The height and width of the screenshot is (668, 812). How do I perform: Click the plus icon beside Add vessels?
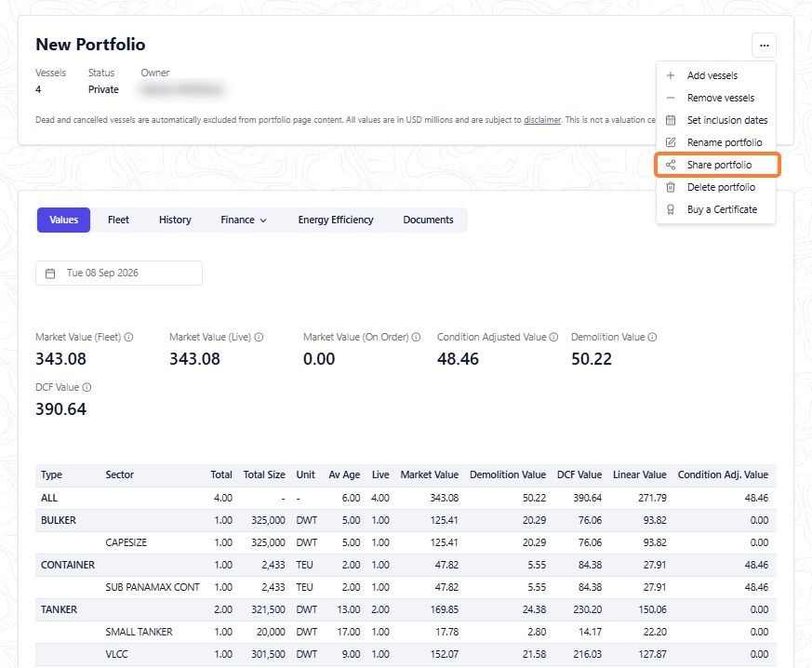pyautogui.click(x=671, y=75)
